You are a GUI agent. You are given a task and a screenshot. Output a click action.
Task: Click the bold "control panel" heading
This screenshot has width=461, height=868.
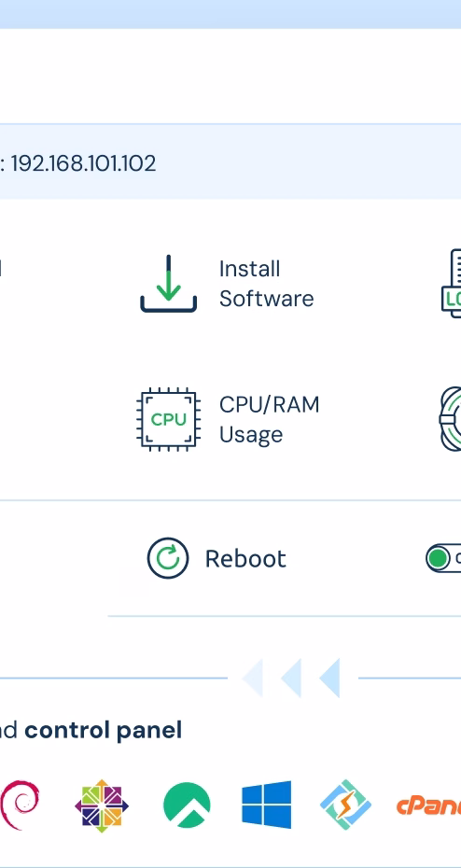coord(103,730)
